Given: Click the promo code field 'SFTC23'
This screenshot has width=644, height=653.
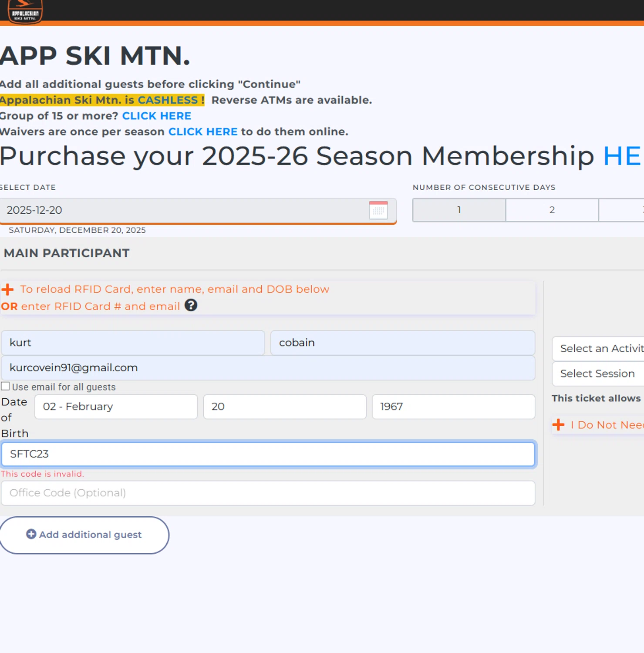Looking at the screenshot, I should tap(268, 454).
